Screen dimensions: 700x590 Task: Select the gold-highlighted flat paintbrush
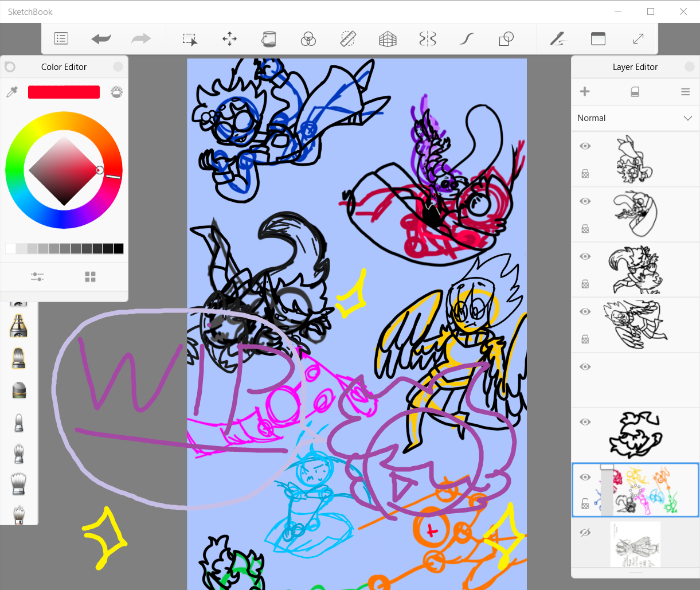(19, 358)
